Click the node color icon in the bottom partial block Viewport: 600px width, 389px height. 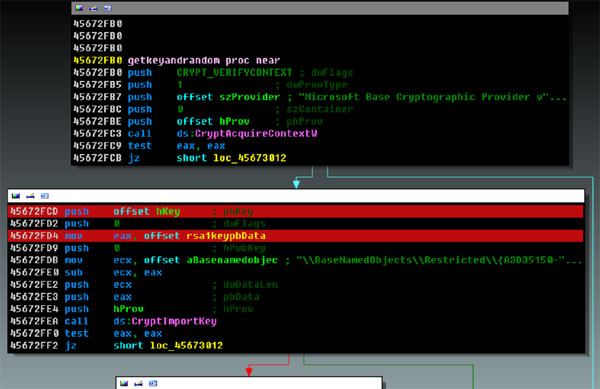[x=124, y=383]
